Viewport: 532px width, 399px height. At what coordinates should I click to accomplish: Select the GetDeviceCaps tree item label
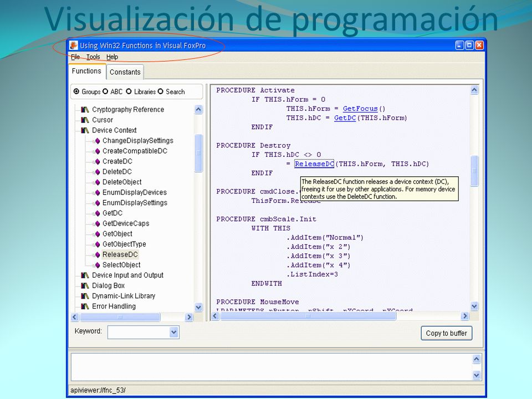tap(126, 223)
